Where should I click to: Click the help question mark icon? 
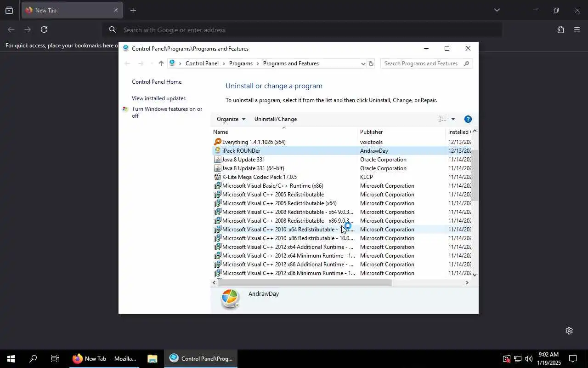point(468,119)
